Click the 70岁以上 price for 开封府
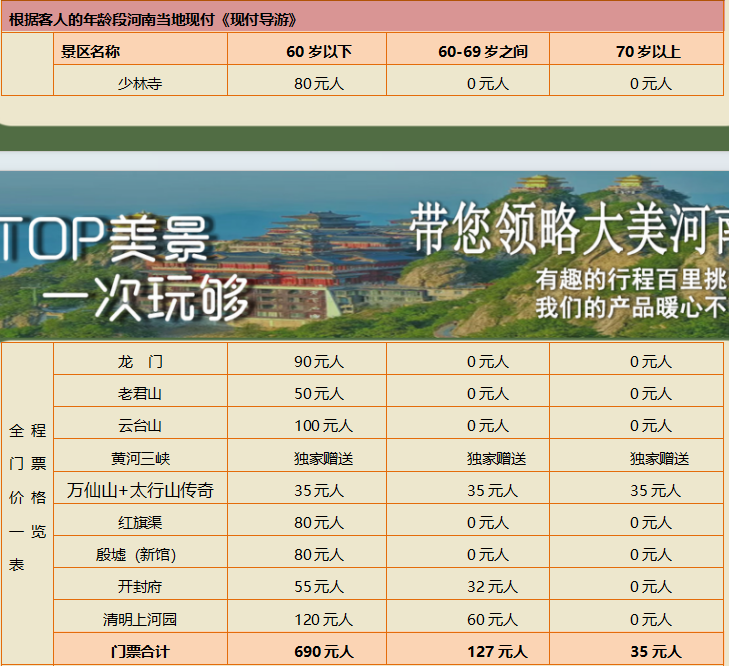This screenshot has height=666, width=729. click(651, 586)
